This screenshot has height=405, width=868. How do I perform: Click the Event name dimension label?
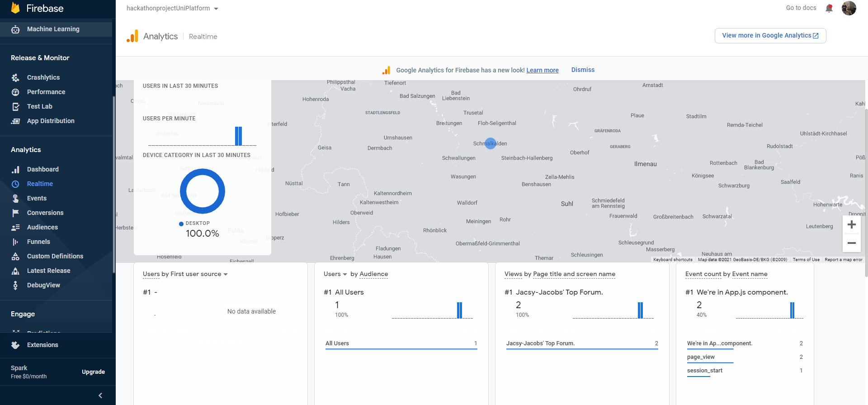(750, 274)
